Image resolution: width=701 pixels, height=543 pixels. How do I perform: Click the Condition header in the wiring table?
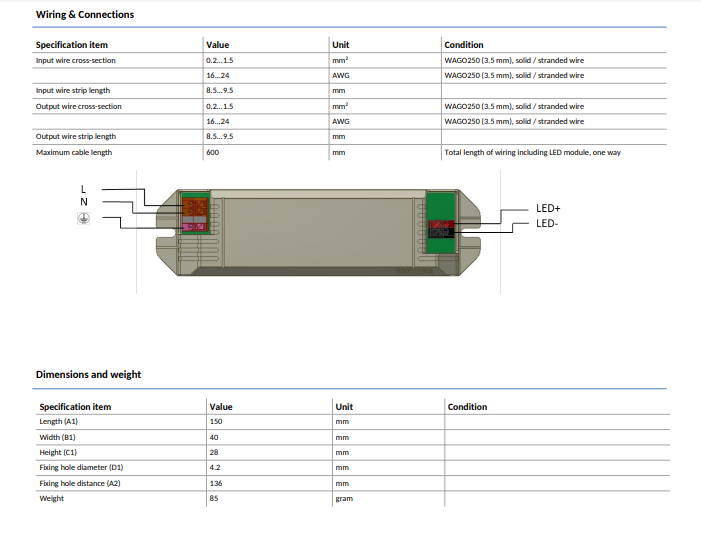(464, 45)
